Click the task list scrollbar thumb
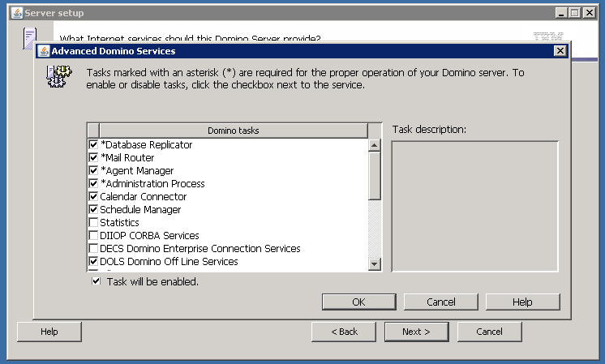This screenshot has width=605, height=364. [x=374, y=176]
